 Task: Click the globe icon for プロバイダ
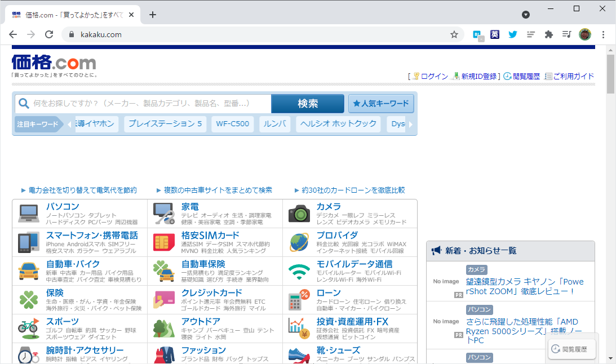(x=299, y=242)
